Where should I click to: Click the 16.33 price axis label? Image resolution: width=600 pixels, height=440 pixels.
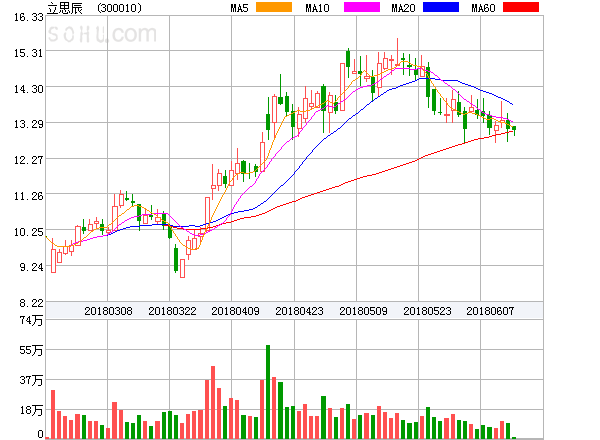point(29,17)
